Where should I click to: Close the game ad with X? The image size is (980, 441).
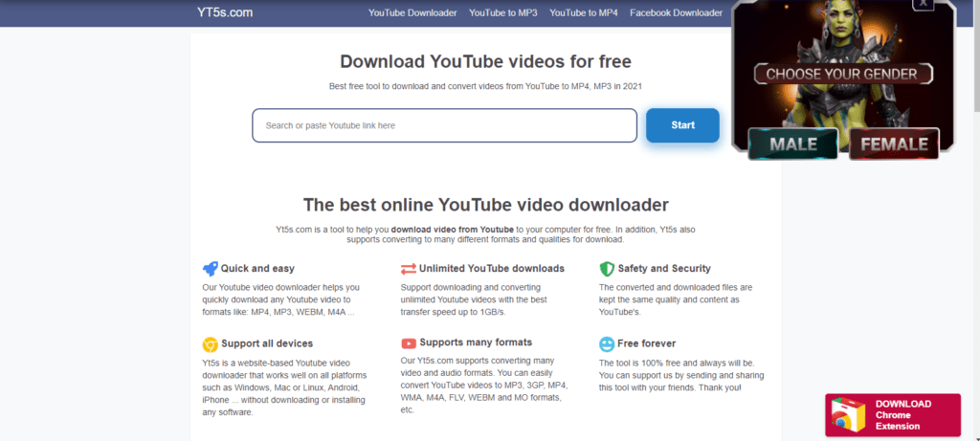924,5
